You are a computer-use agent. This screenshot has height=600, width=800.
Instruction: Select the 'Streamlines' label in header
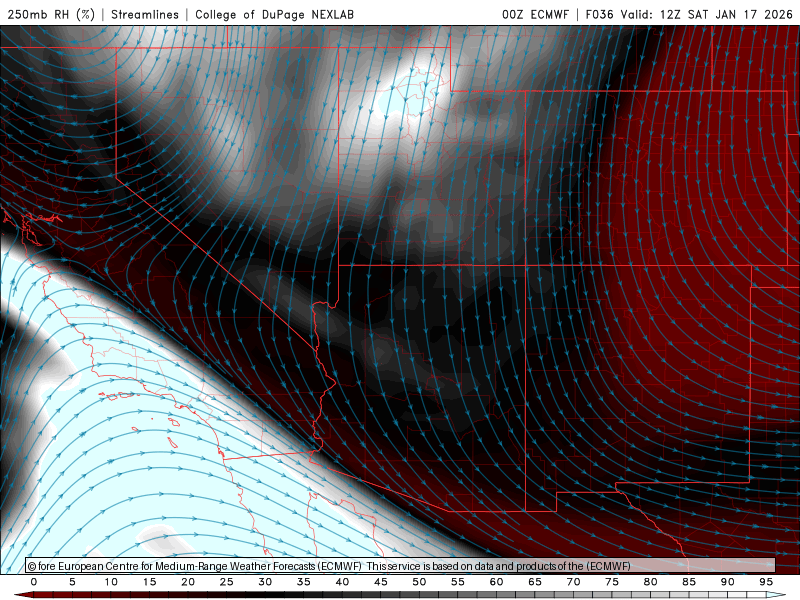click(x=145, y=14)
